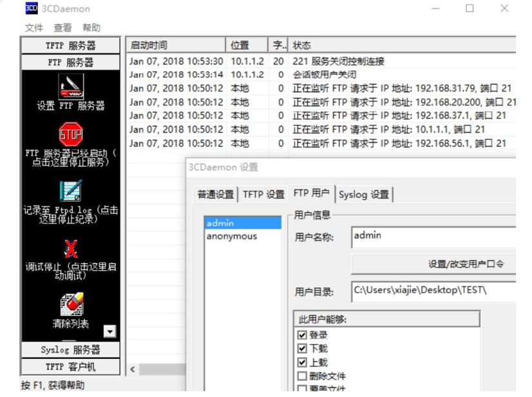This screenshot has height=397, width=532.
Task: Toggle the 上载 checkbox
Action: click(x=302, y=362)
